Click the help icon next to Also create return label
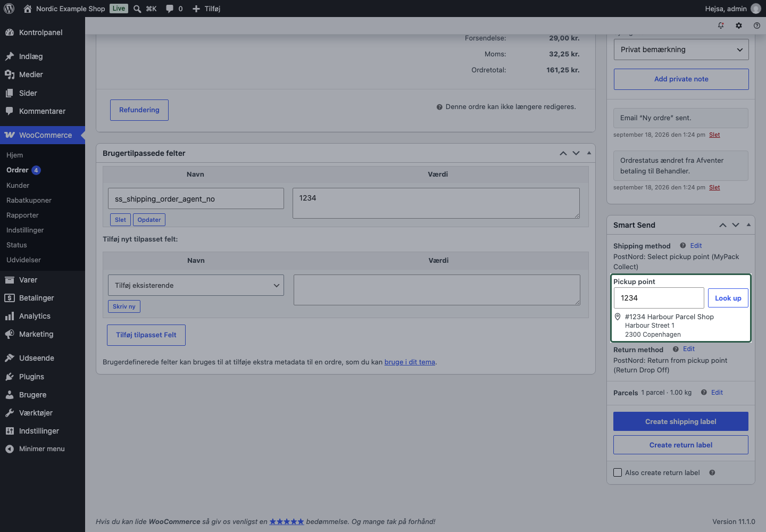Screen dimensions: 766x532 (712, 472)
